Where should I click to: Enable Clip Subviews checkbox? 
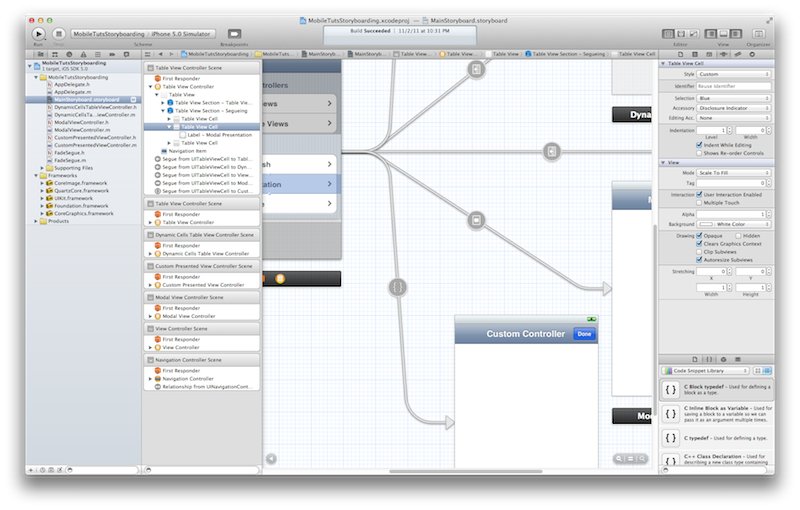(x=699, y=252)
